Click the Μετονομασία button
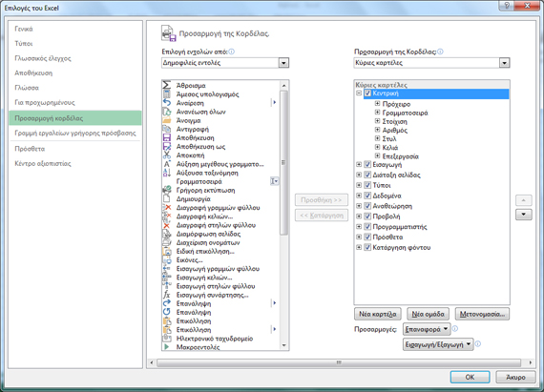This screenshot has height=392, width=544. 482,314
